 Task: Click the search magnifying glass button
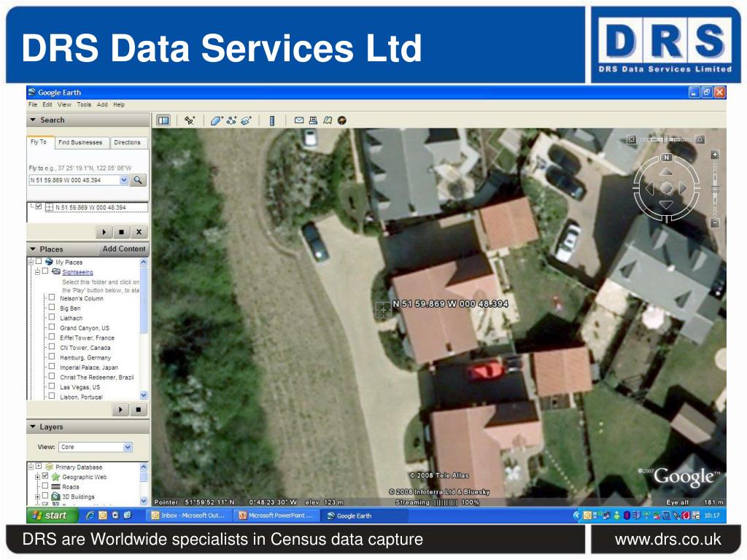point(138,180)
